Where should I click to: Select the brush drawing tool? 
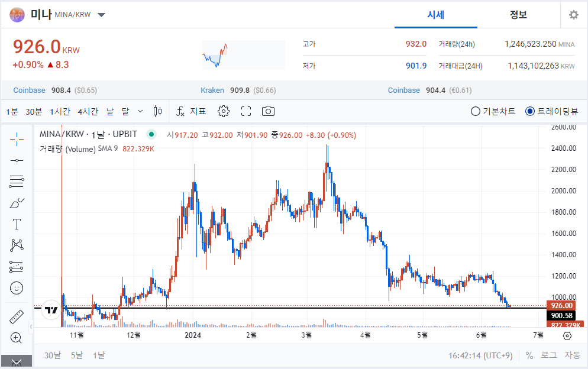click(x=17, y=203)
